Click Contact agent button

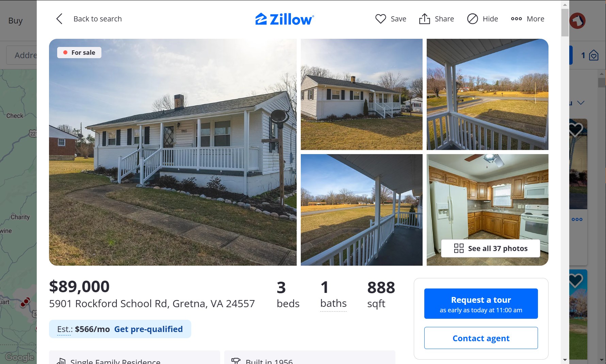coord(481,338)
